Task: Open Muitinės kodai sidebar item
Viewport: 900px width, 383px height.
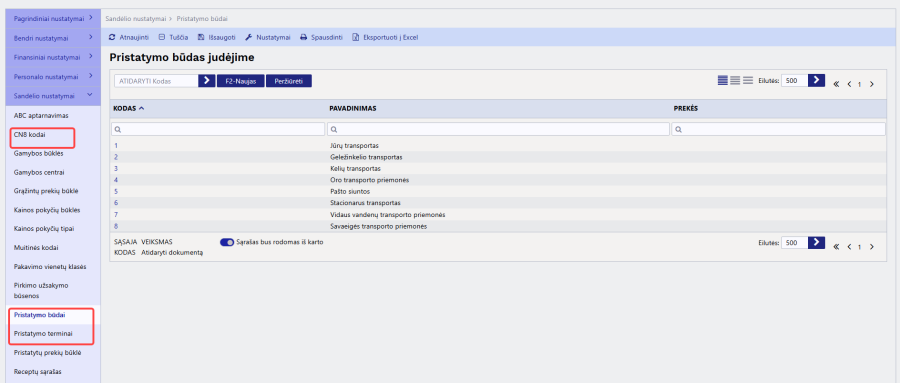Action: [36, 247]
